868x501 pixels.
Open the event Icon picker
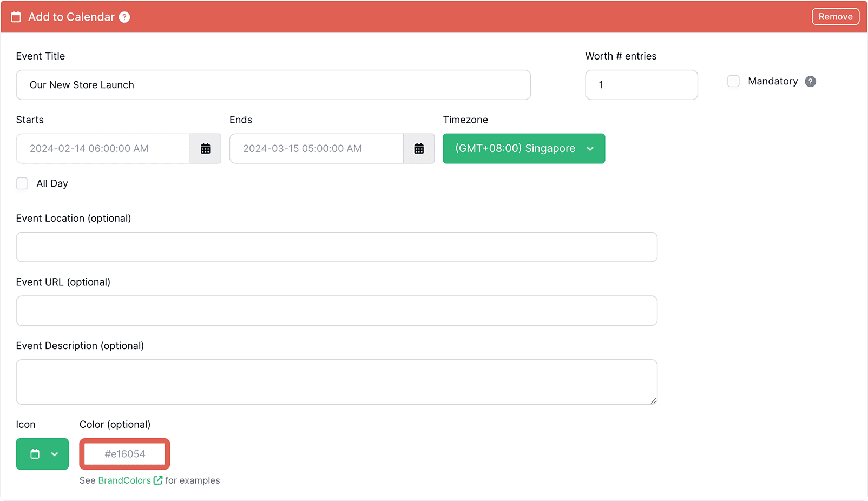[x=42, y=454]
